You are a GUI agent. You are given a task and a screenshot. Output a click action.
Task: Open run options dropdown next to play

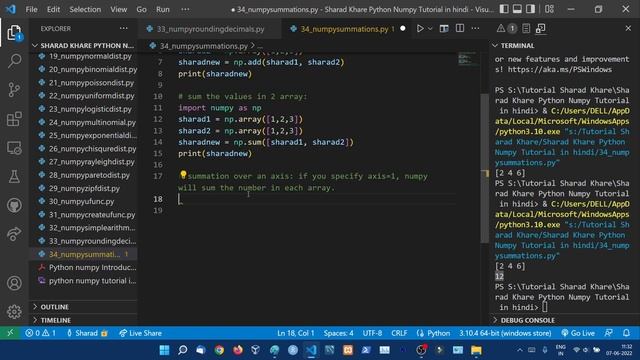coord(430,29)
